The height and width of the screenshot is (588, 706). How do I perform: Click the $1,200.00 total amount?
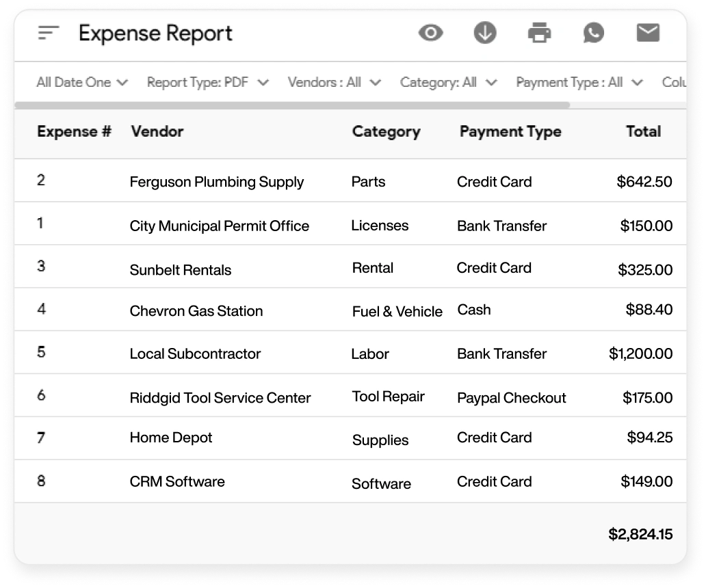(641, 353)
